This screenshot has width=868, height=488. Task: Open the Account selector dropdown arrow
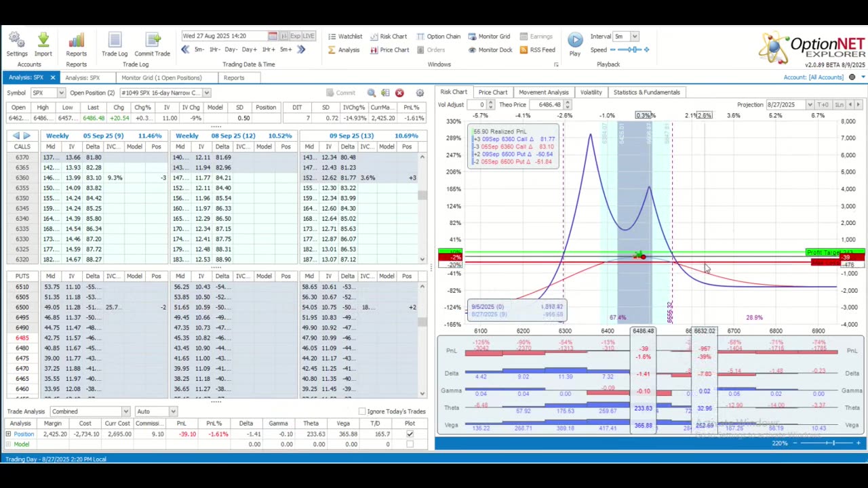863,77
